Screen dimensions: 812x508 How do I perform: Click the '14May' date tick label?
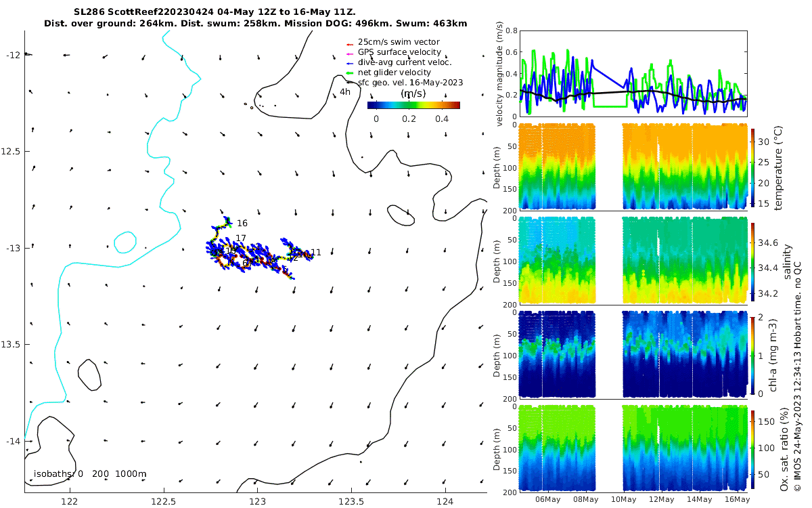click(x=699, y=499)
